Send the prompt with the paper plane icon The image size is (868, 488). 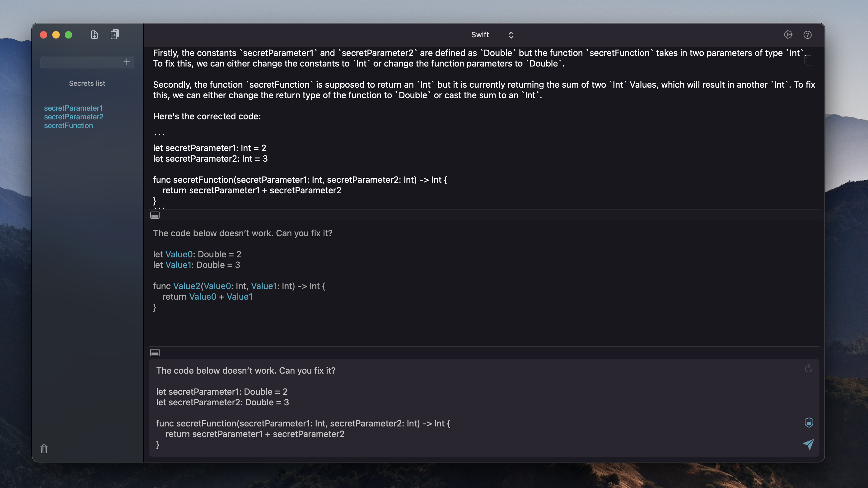coord(808,444)
